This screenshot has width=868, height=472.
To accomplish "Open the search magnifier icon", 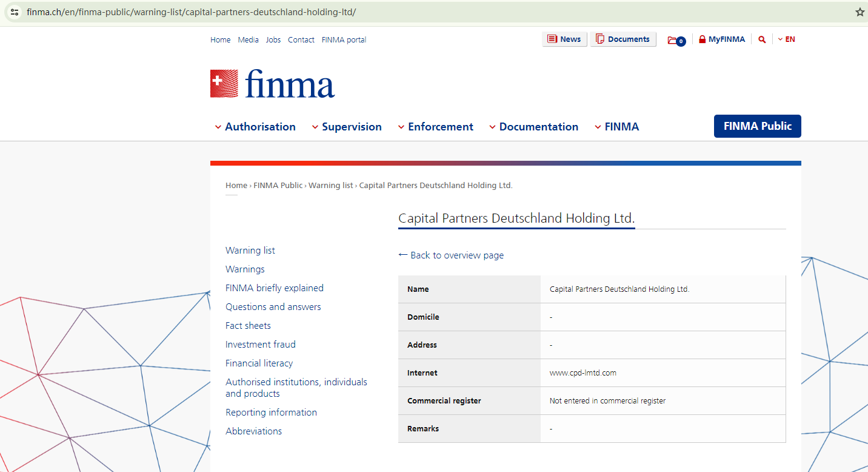I will tap(762, 39).
